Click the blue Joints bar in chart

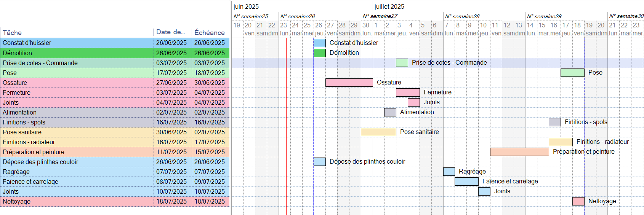pos(484,191)
